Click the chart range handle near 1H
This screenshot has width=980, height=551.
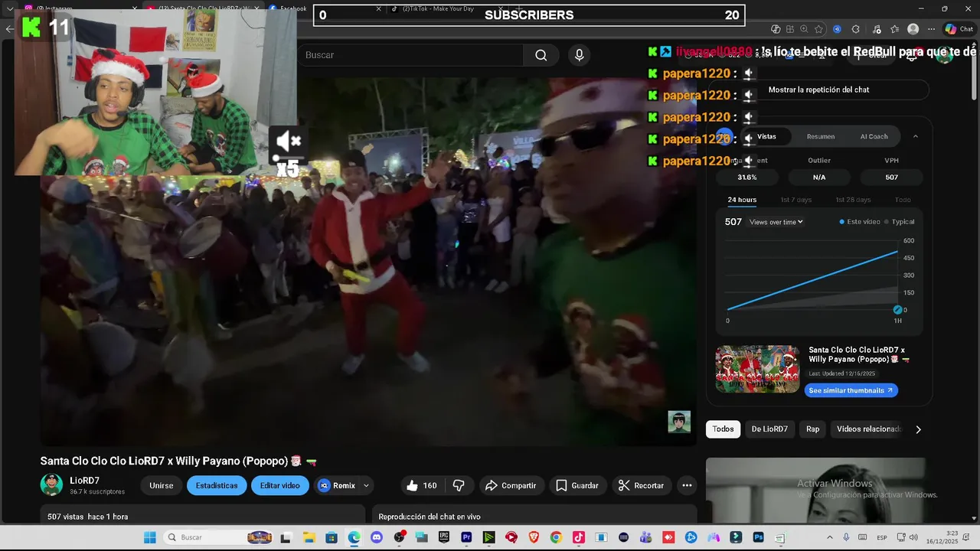pos(897,309)
